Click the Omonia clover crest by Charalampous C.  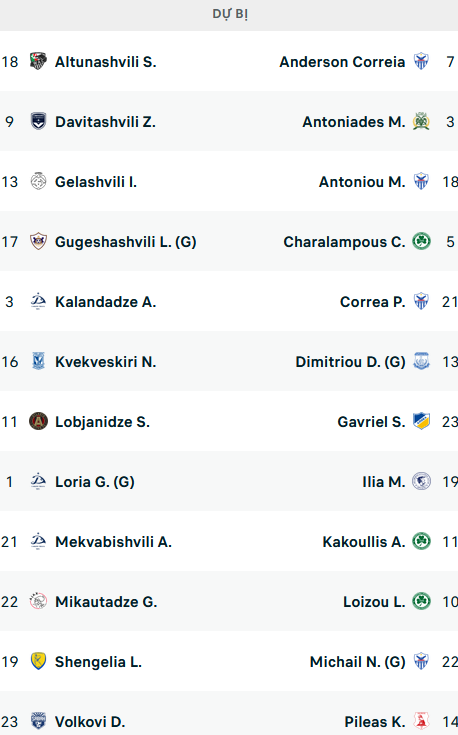tap(421, 241)
